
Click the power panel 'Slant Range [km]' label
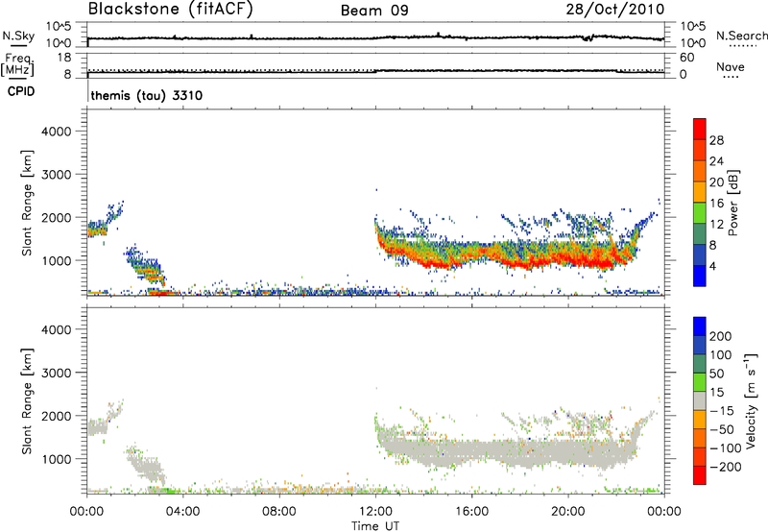(27, 203)
